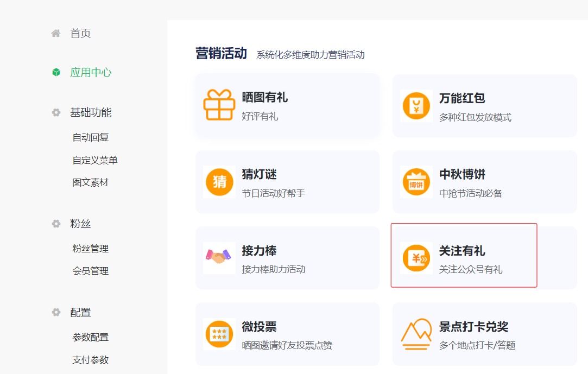Click the home icon beside 首页
Image resolution: width=588 pixels, height=374 pixels.
click(x=56, y=33)
